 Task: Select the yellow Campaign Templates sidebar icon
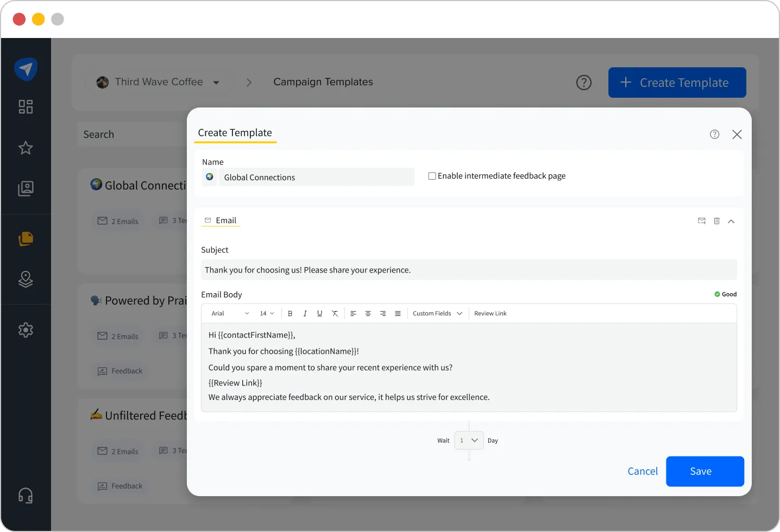coord(26,239)
